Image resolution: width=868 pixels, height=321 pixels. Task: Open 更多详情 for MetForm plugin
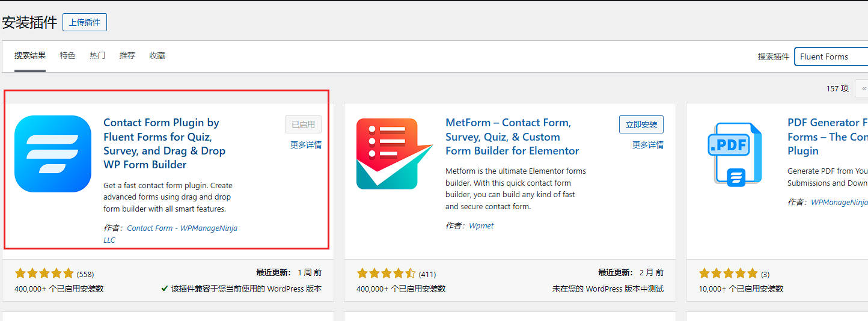click(x=647, y=145)
